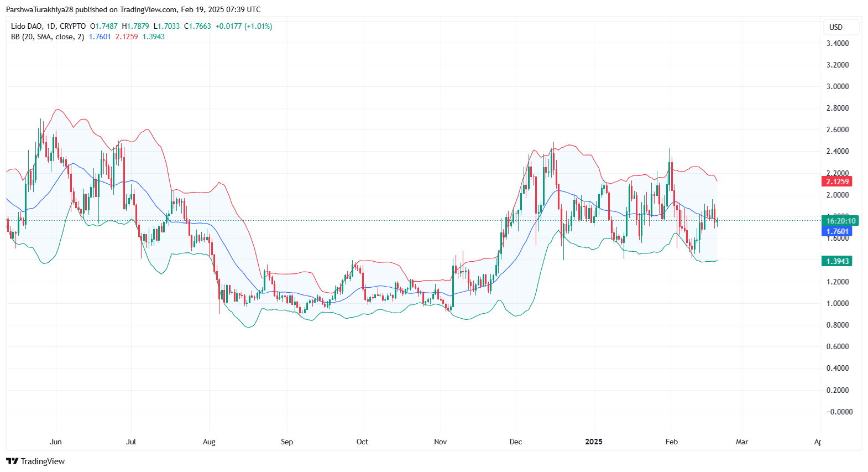The width and height of the screenshot is (868, 472).
Task: Click the 16:20:10 countdown price label
Action: [x=840, y=221]
